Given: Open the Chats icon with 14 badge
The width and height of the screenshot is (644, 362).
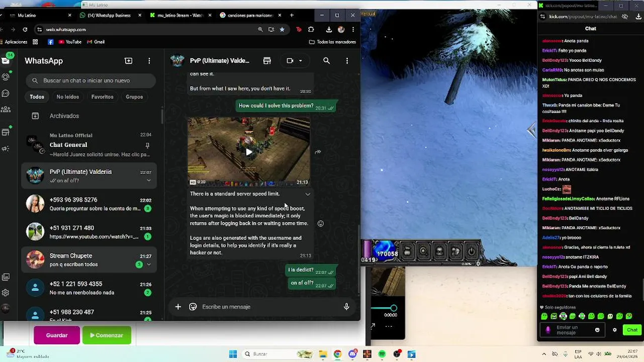Looking at the screenshot, I should 6,60.
